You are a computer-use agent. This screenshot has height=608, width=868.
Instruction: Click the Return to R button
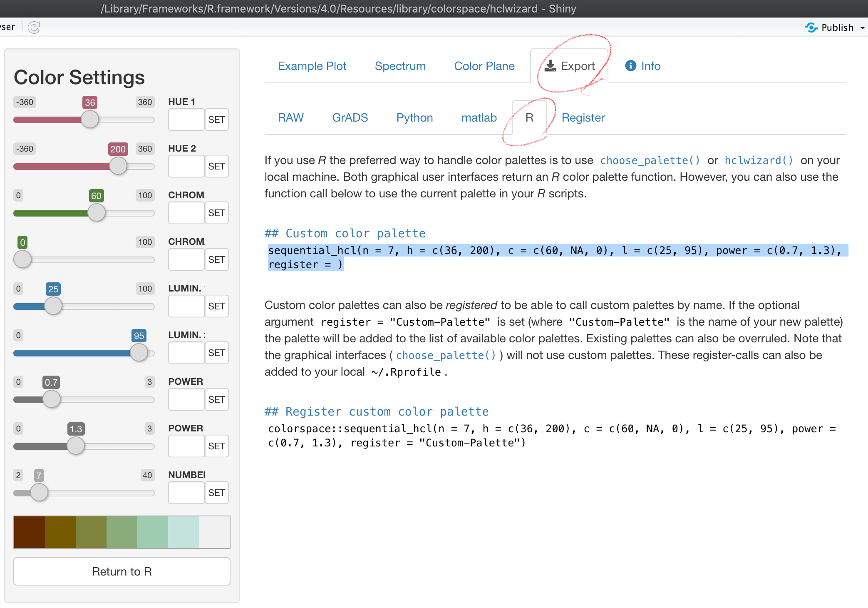[122, 571]
